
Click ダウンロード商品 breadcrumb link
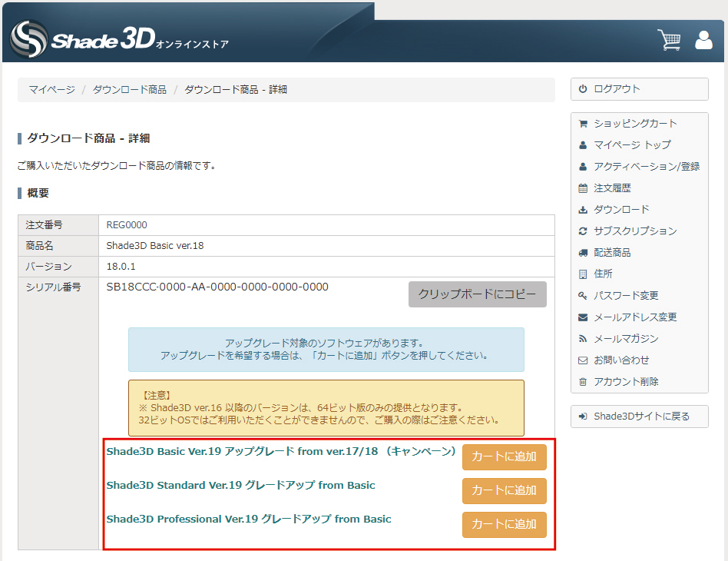pos(130,90)
